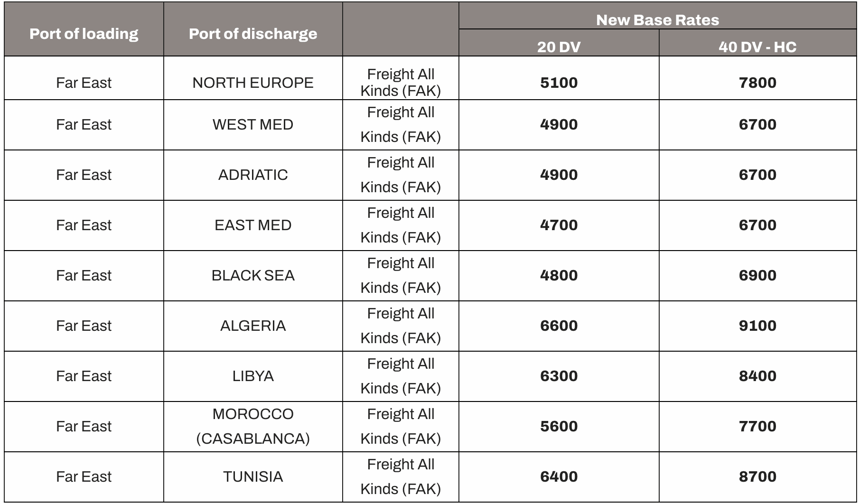Click the ADRIATIC port of discharge cell
The height and width of the screenshot is (504, 859).
(x=253, y=175)
